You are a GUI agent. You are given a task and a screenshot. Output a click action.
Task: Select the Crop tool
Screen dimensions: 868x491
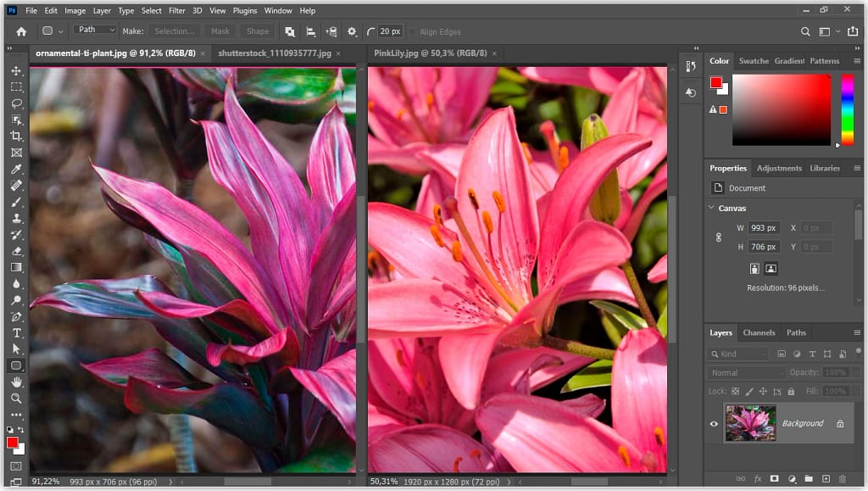(x=16, y=137)
